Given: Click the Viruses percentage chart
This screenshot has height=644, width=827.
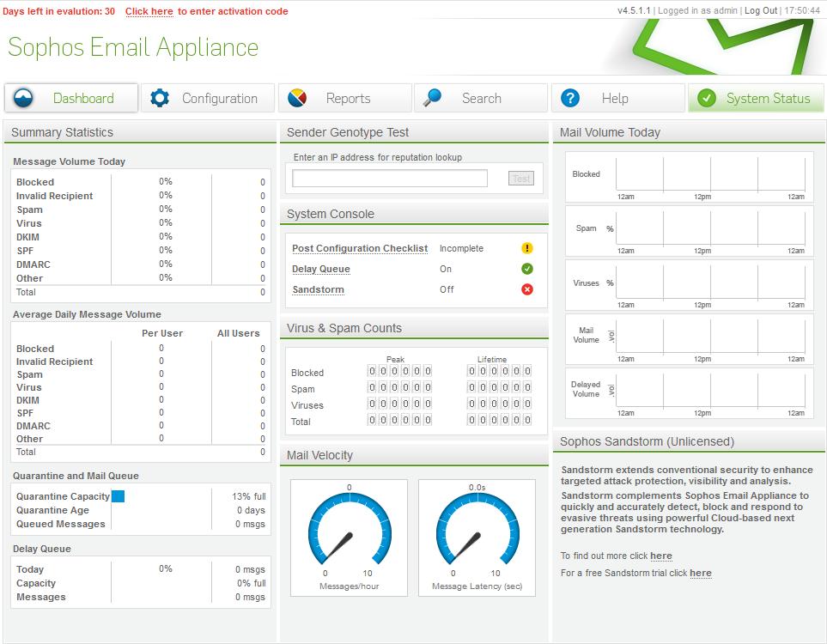Looking at the screenshot, I should (690, 285).
